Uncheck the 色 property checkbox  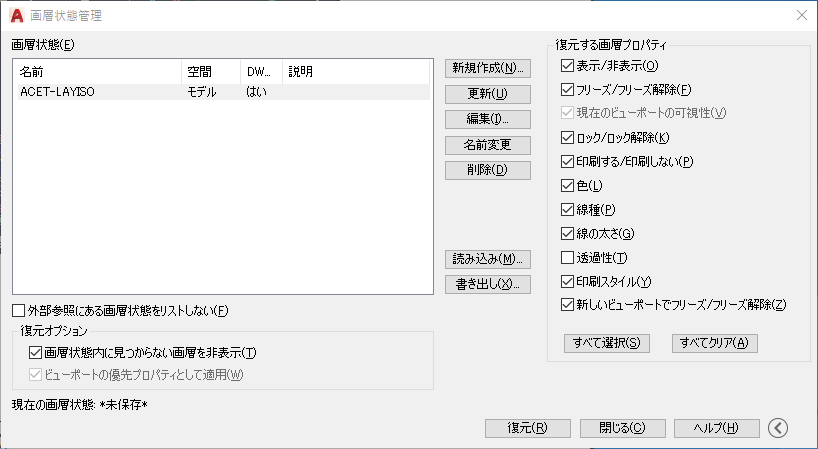[x=567, y=186]
